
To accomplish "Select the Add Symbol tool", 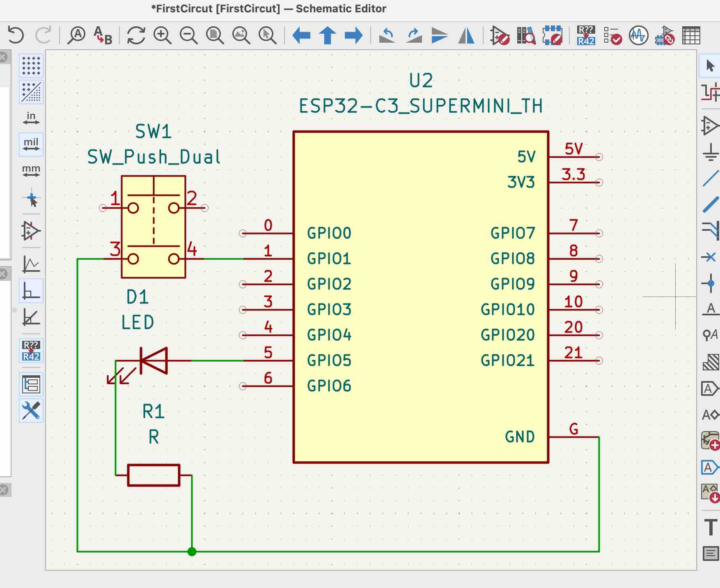I will [x=710, y=125].
